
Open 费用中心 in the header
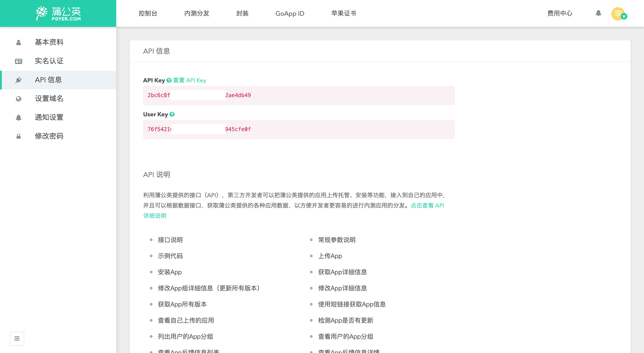click(560, 13)
